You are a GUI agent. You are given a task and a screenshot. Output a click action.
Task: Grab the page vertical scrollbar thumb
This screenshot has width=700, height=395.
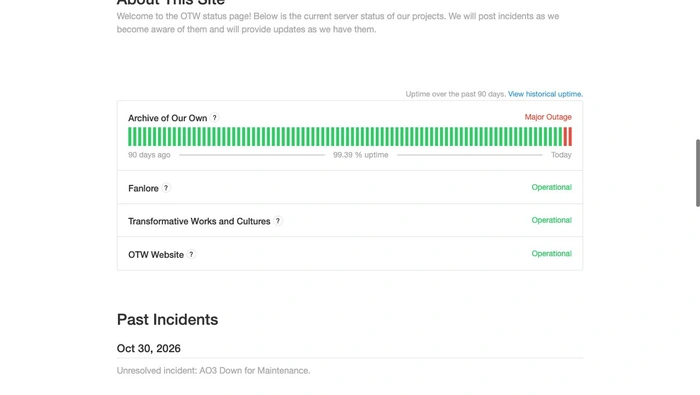(697, 173)
